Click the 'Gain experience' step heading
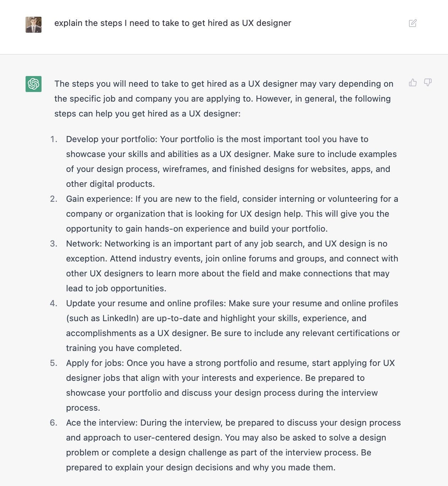The width and height of the screenshot is (448, 486). pyautogui.click(x=99, y=199)
